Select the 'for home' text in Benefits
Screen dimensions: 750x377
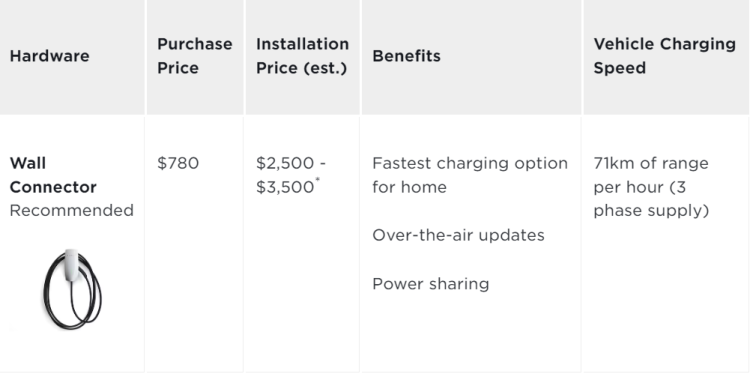[409, 187]
